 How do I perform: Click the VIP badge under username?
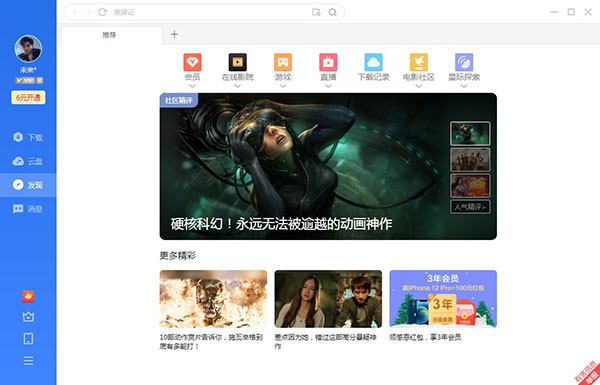(x=25, y=81)
